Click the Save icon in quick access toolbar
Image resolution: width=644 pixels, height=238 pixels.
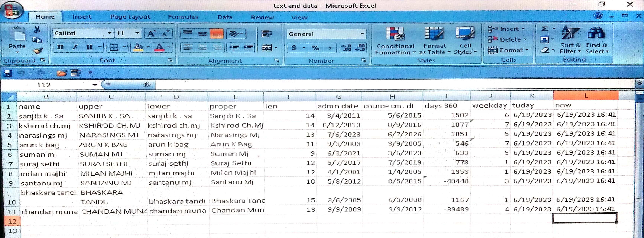8,73
